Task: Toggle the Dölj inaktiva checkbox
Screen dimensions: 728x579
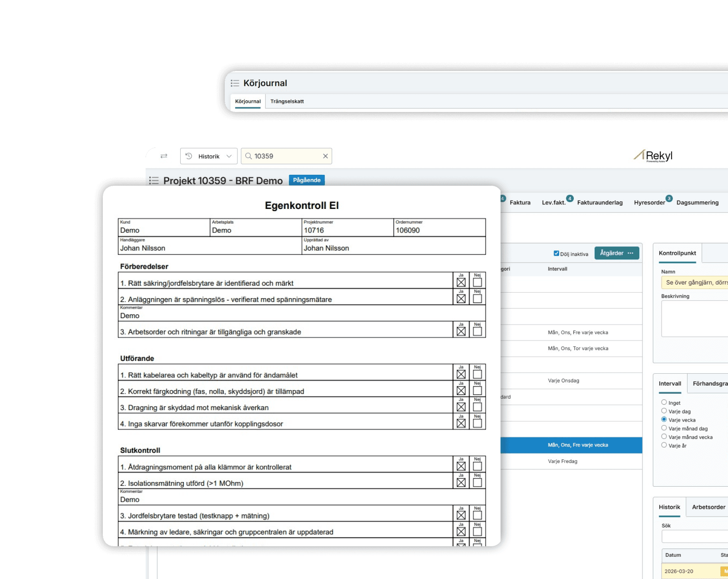Action: click(556, 254)
